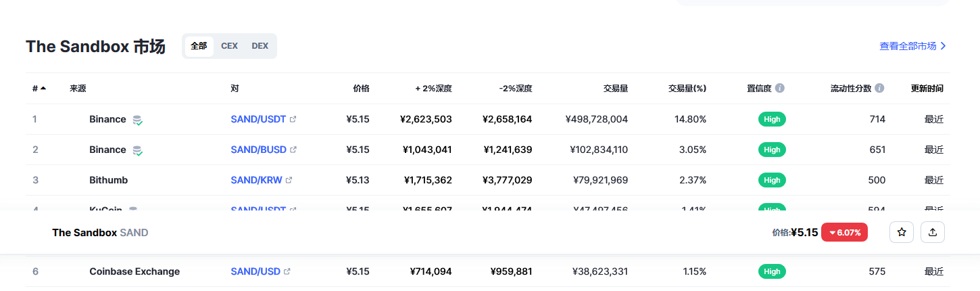This screenshot has height=291, width=980.
Task: Open 查看全部市场 link
Action: point(912,46)
